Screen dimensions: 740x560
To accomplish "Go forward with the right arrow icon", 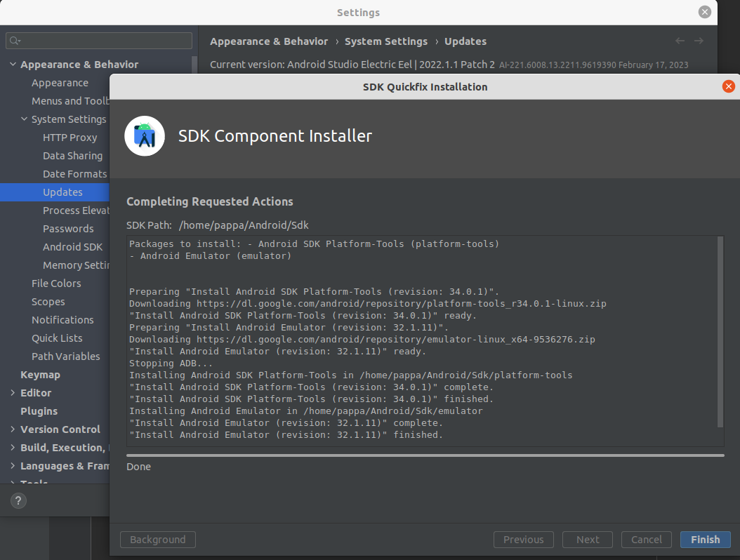I will [x=699, y=41].
